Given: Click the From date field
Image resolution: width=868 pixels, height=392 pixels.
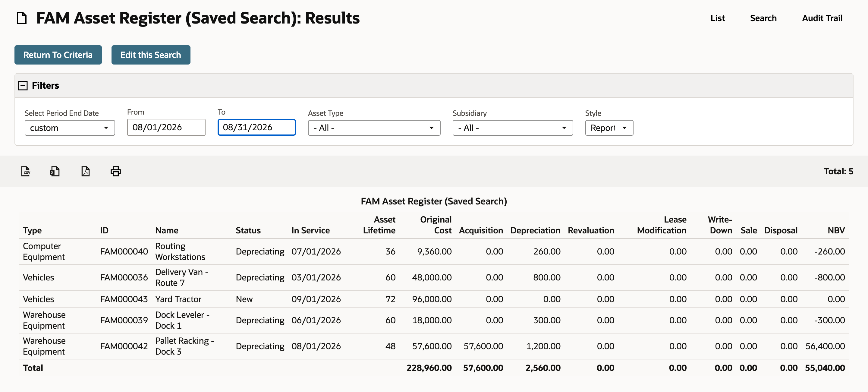Looking at the screenshot, I should (166, 127).
